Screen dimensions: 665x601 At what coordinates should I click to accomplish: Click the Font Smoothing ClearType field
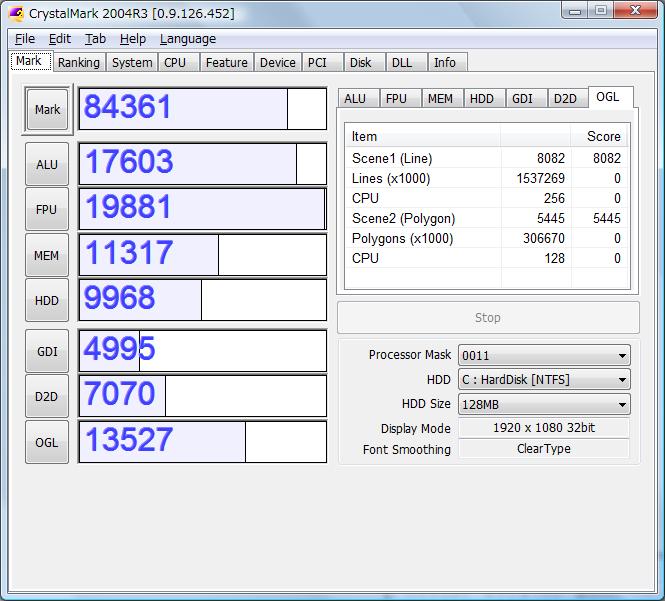click(x=544, y=448)
